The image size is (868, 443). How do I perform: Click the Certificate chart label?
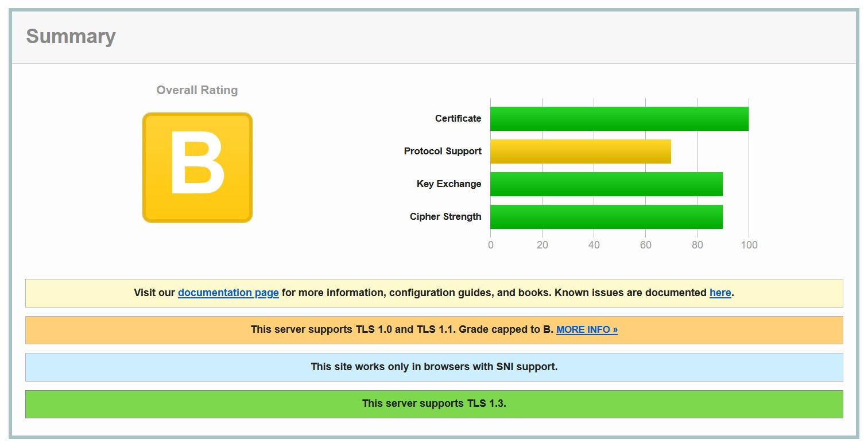458,119
